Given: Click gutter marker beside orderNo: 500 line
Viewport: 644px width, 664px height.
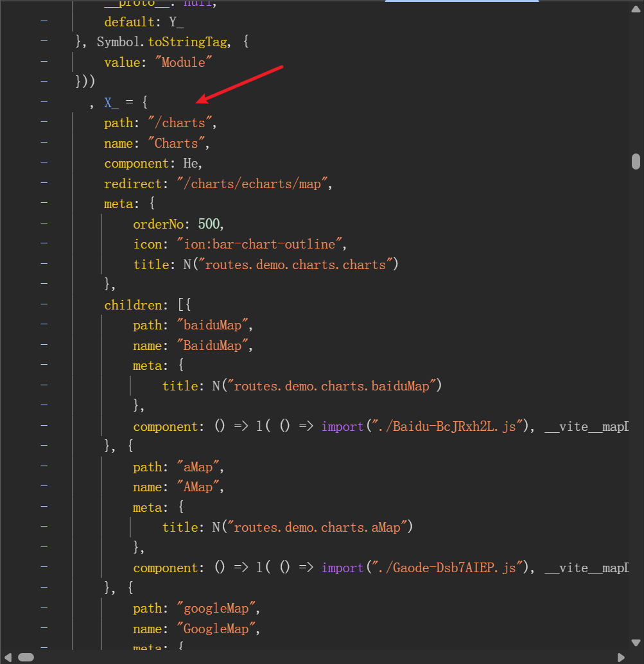Looking at the screenshot, I should [x=44, y=223].
